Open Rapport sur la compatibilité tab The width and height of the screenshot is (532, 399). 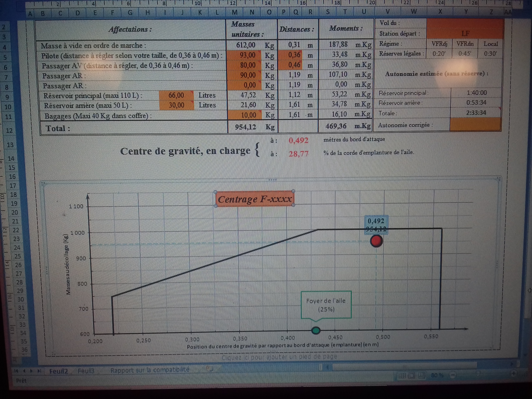tap(150, 370)
